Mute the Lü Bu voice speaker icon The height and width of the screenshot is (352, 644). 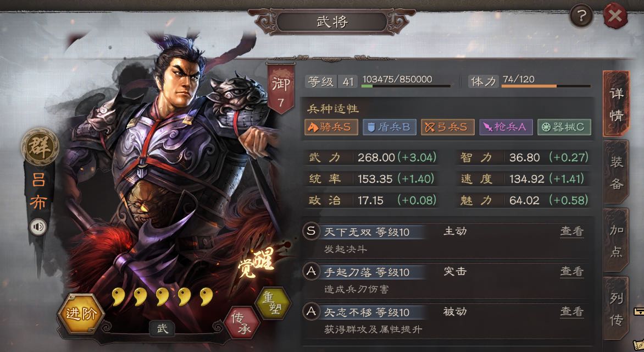(38, 227)
